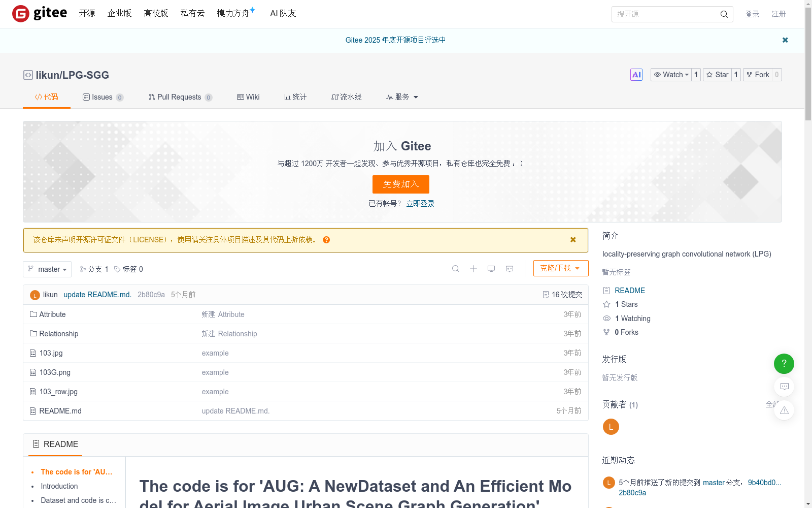Open 私有云 in top navigation
This screenshot has width=812, height=508.
(x=192, y=14)
